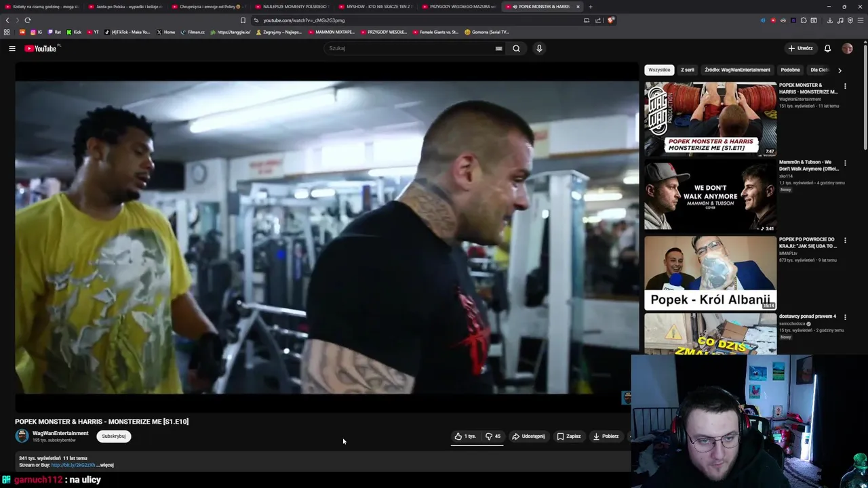Image resolution: width=868 pixels, height=488 pixels.
Task: Open YouTube notifications bell
Action: pyautogui.click(x=827, y=48)
